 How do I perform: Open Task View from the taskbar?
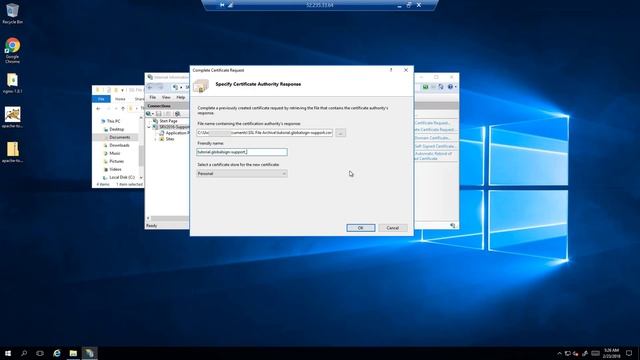coord(40,353)
